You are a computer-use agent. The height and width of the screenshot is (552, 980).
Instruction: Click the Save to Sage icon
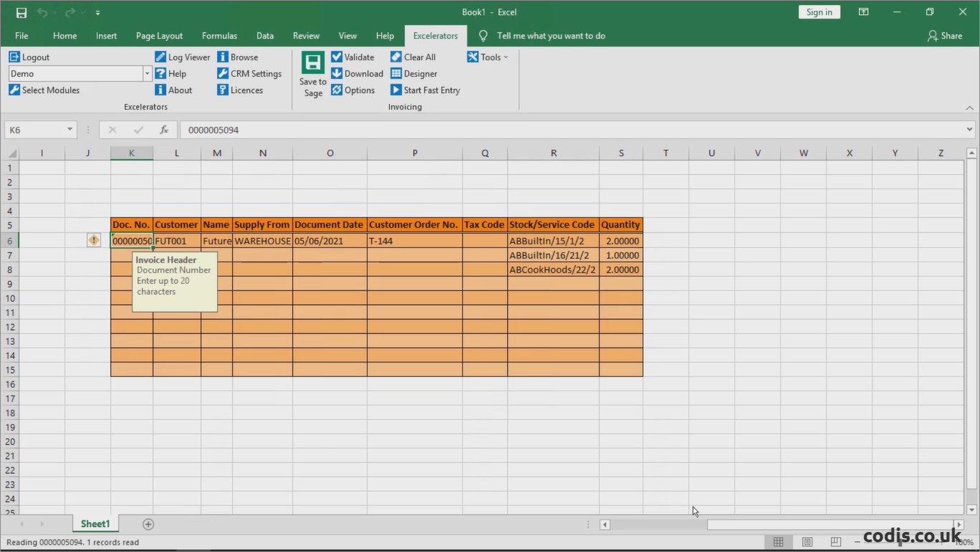pos(312,74)
